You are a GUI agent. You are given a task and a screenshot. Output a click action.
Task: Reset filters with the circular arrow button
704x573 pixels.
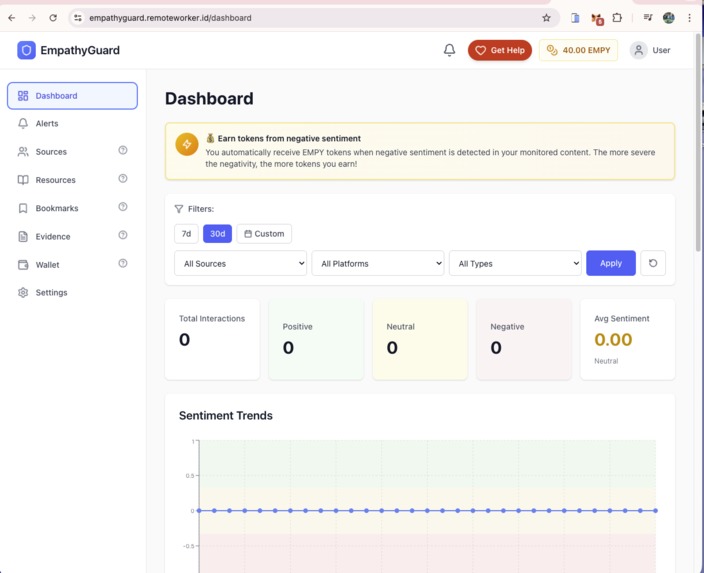[x=653, y=263]
